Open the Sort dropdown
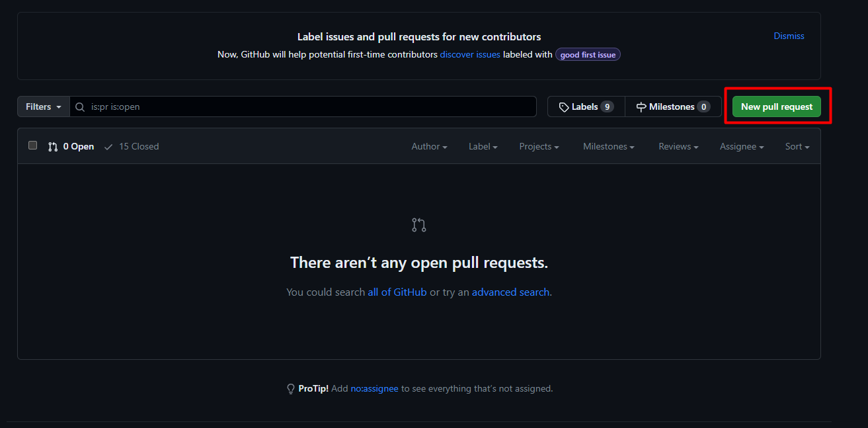The width and height of the screenshot is (868, 428). [797, 147]
